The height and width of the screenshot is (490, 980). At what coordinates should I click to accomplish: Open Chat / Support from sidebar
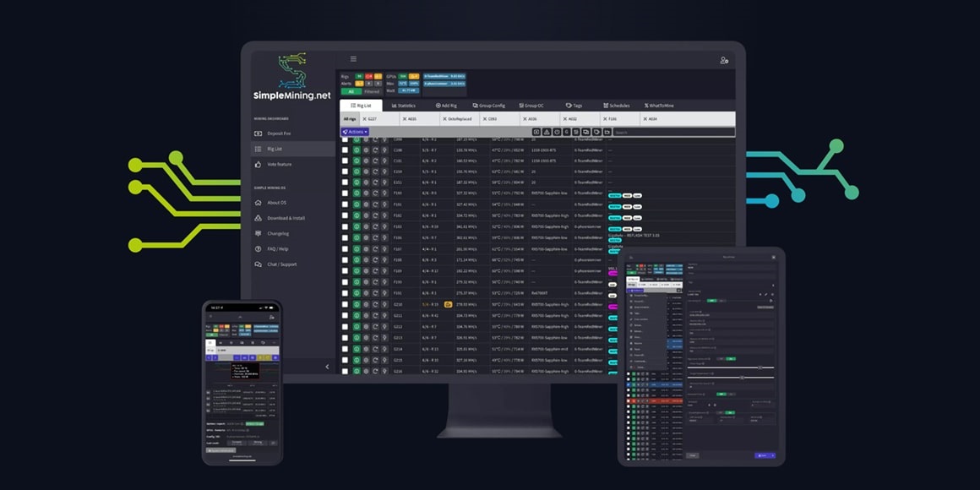[281, 264]
